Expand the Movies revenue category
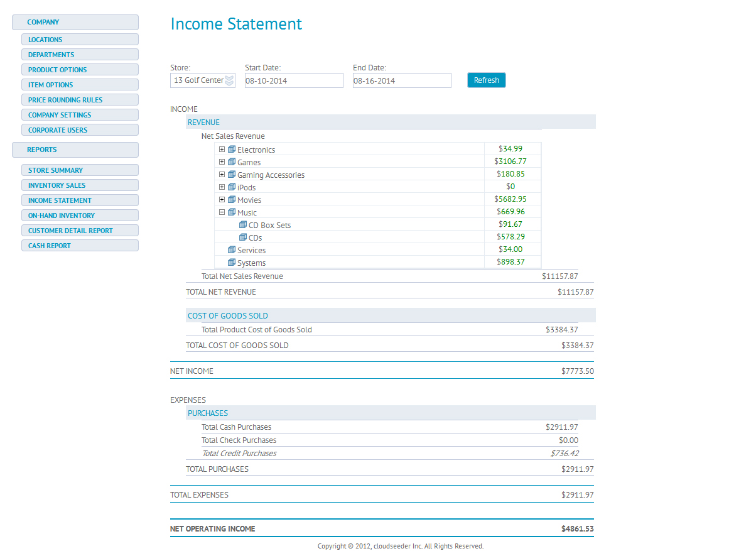756x551 pixels. (x=222, y=200)
